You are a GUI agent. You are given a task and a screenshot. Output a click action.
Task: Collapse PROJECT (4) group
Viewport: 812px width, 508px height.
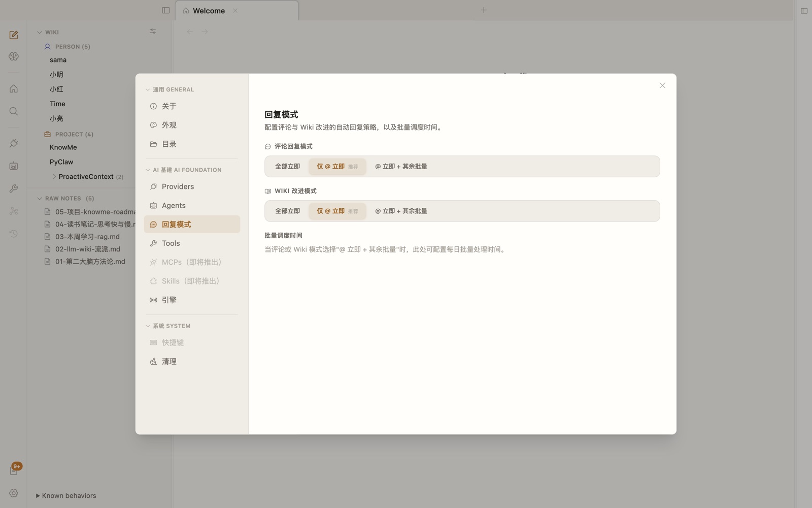[69, 135]
